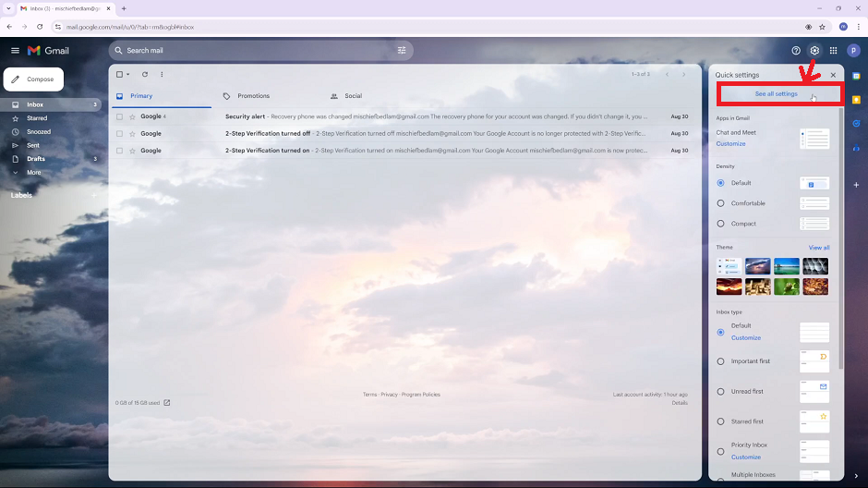Apply the green leaf theme thumbnail
This screenshot has width=868, height=488.
[786, 287]
